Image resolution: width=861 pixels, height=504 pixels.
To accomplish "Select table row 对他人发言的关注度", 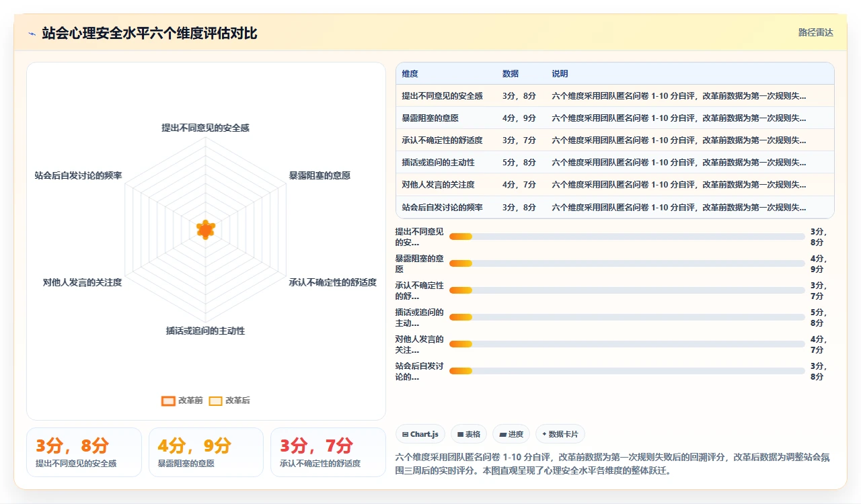I will click(x=615, y=185).
